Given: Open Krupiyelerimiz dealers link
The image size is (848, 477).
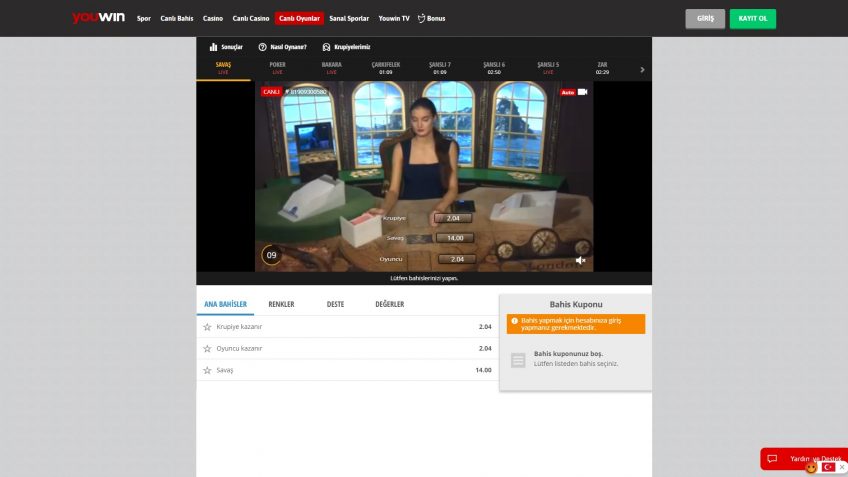Looking at the screenshot, I should (x=346, y=47).
